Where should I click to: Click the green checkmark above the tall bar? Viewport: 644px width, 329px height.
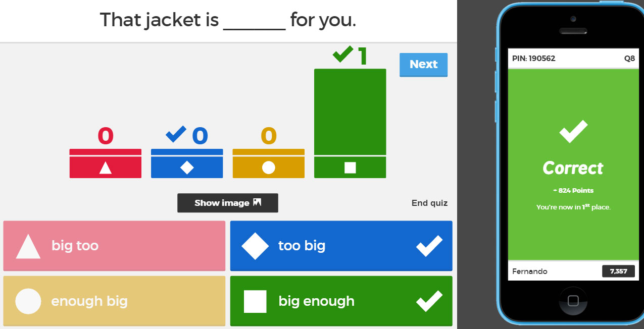click(343, 54)
